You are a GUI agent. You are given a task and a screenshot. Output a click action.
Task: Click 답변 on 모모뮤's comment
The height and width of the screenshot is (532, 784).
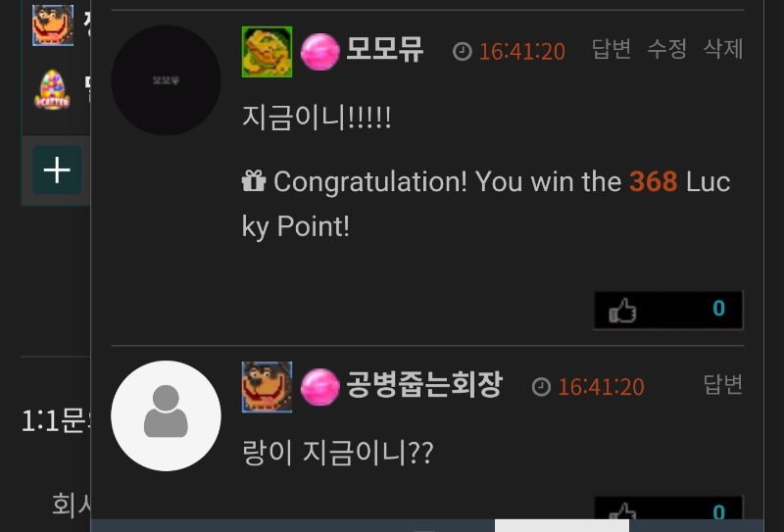tap(612, 49)
